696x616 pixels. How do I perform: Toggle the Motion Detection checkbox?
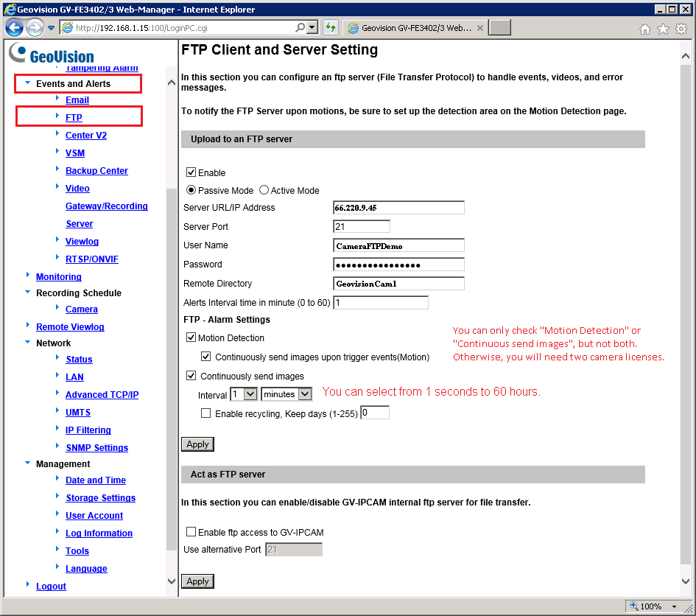(x=191, y=338)
